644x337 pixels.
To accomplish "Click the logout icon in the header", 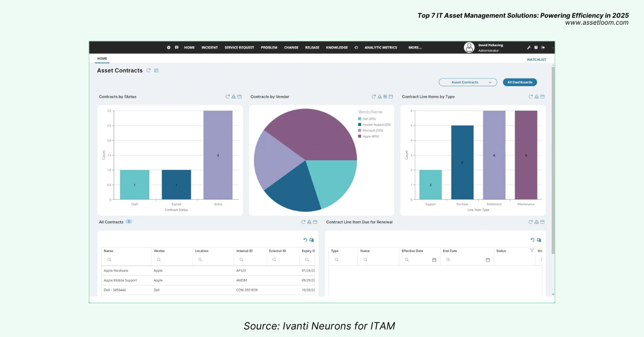I will click(x=543, y=47).
